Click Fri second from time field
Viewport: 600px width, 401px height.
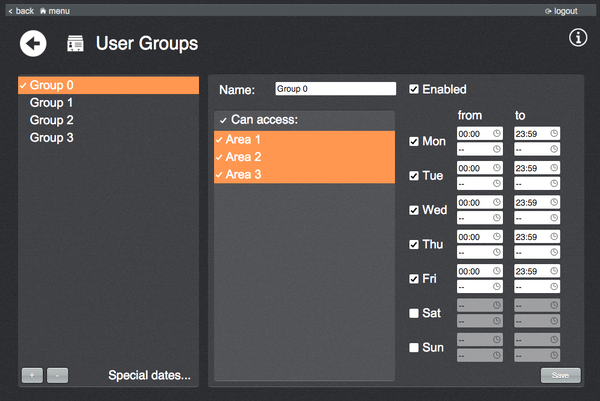click(x=479, y=287)
